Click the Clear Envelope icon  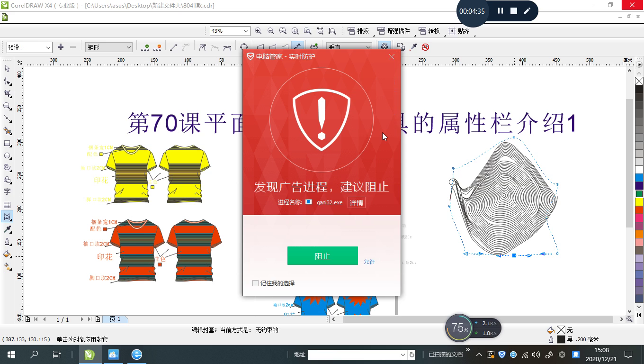tap(425, 47)
